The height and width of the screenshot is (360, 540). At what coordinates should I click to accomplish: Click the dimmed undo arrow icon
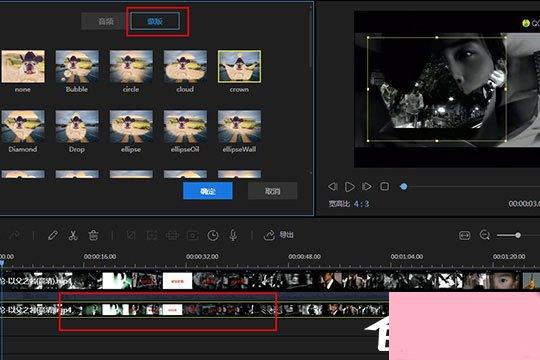click(14, 235)
